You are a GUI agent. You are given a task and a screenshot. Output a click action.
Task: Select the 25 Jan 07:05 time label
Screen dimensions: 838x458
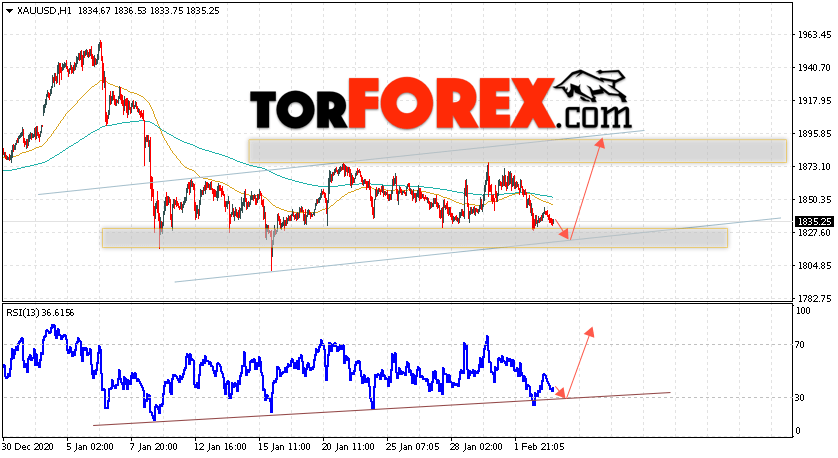413,446
